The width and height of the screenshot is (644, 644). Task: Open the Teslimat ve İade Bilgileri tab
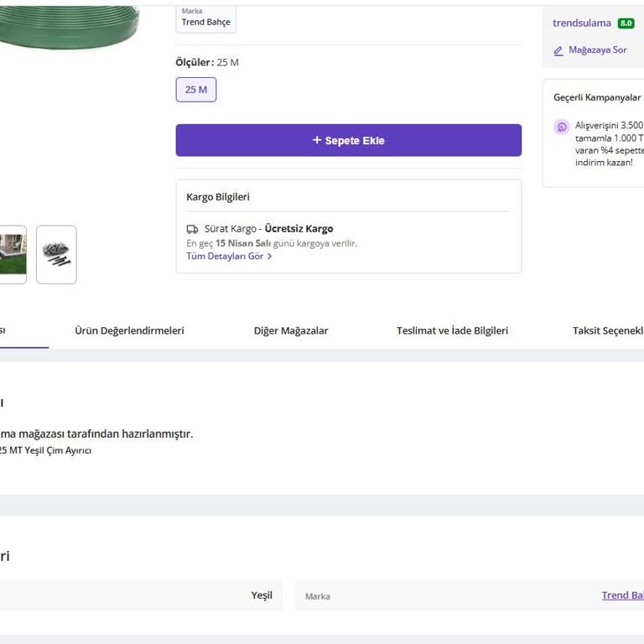point(452,330)
